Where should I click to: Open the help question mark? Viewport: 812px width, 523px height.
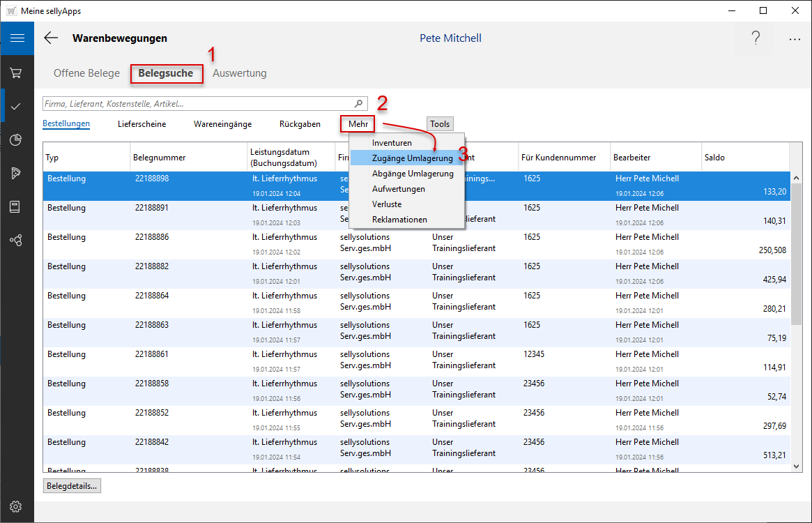tap(756, 38)
